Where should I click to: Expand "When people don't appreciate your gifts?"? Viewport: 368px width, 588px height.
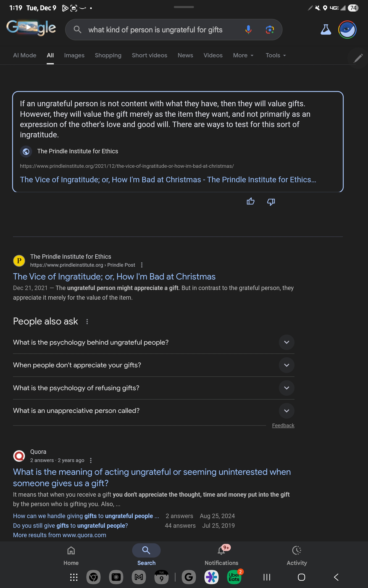click(x=287, y=365)
